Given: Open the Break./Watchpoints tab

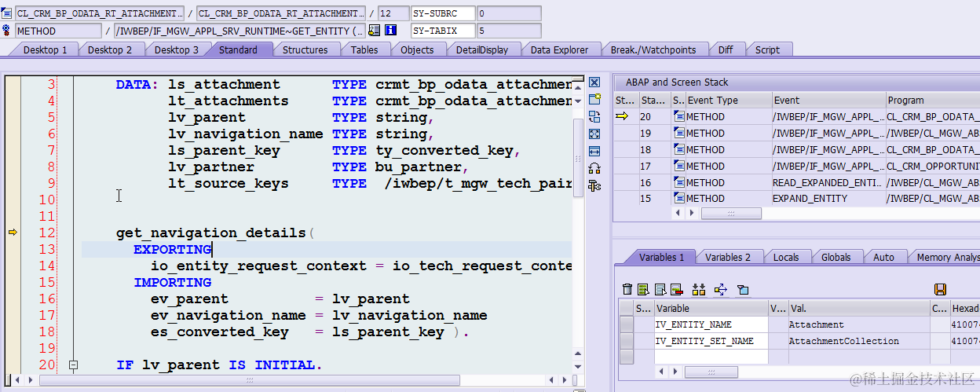Looking at the screenshot, I should coord(653,49).
